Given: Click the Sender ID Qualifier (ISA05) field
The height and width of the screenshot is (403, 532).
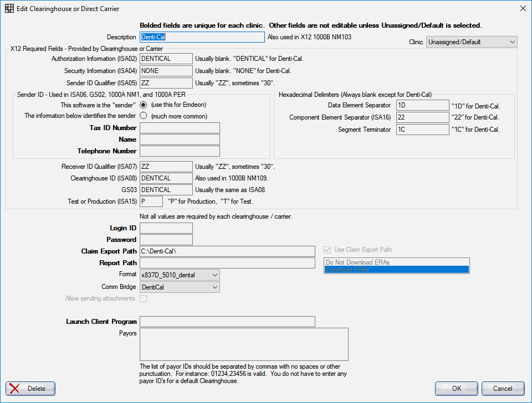Looking at the screenshot, I should 166,83.
